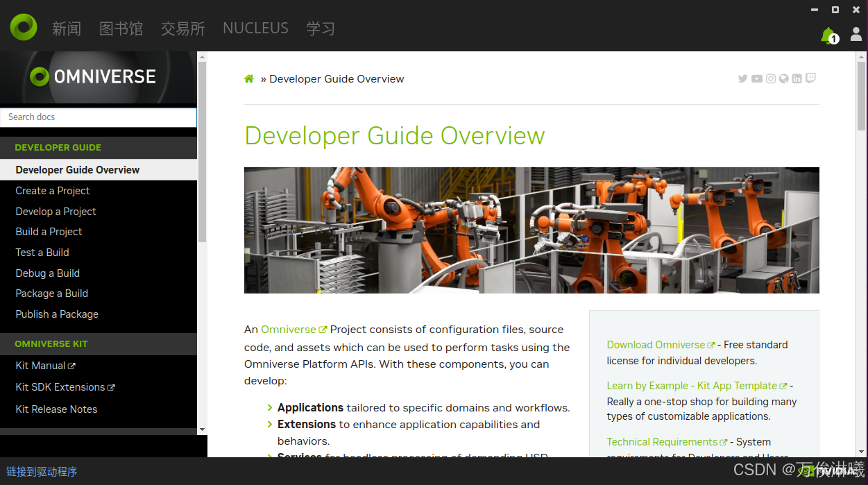Click the Developer Guide Overview breadcrumb text

pyautogui.click(x=337, y=79)
